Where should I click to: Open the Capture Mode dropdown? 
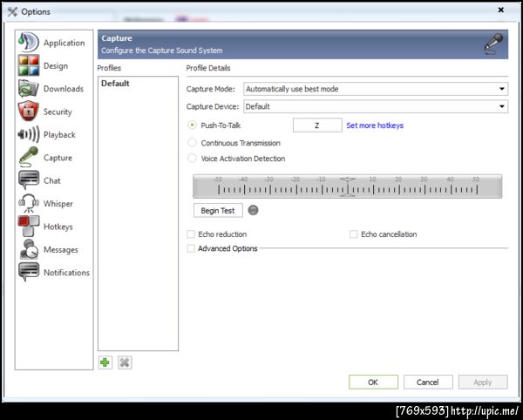(x=376, y=89)
